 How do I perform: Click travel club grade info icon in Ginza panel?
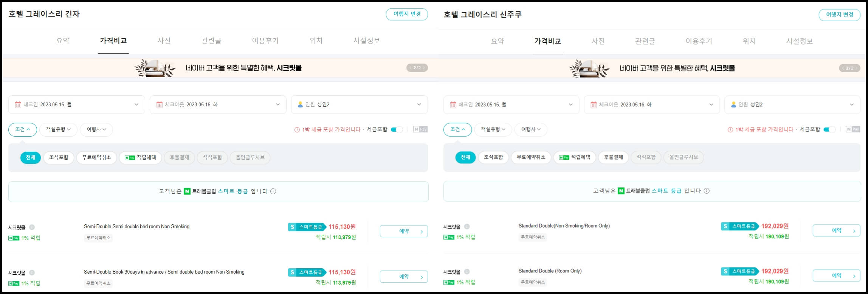click(x=273, y=191)
